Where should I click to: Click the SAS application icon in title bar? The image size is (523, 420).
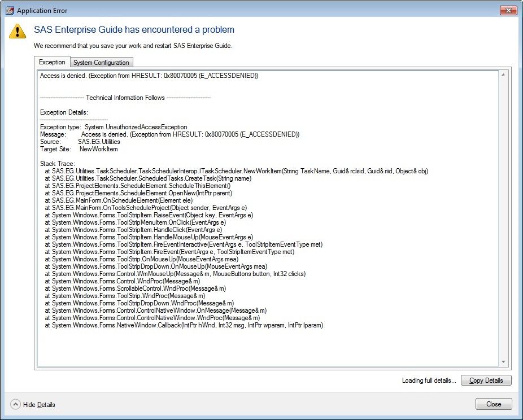[9, 10]
